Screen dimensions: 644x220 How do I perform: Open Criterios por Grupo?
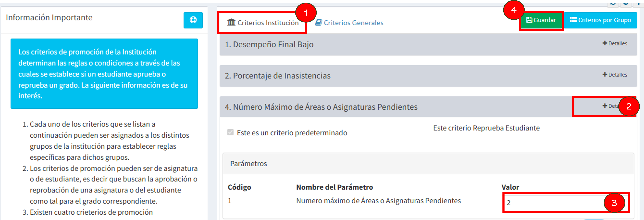pos(600,20)
